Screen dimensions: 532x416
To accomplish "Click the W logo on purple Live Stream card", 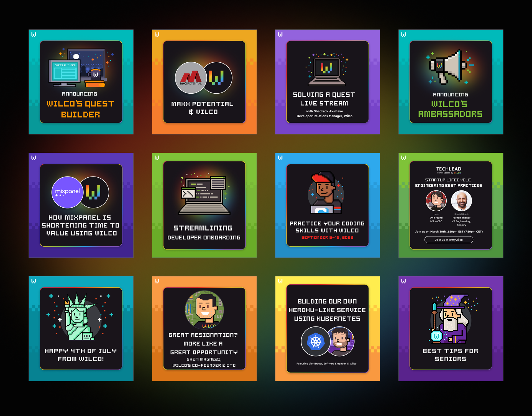I will coord(280,34).
